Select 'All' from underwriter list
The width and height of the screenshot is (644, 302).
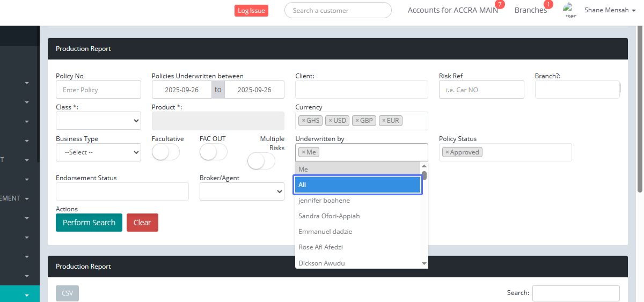click(357, 185)
